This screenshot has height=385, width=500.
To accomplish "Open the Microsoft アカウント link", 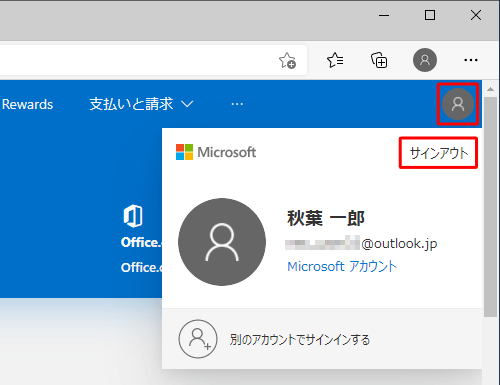I will click(342, 266).
